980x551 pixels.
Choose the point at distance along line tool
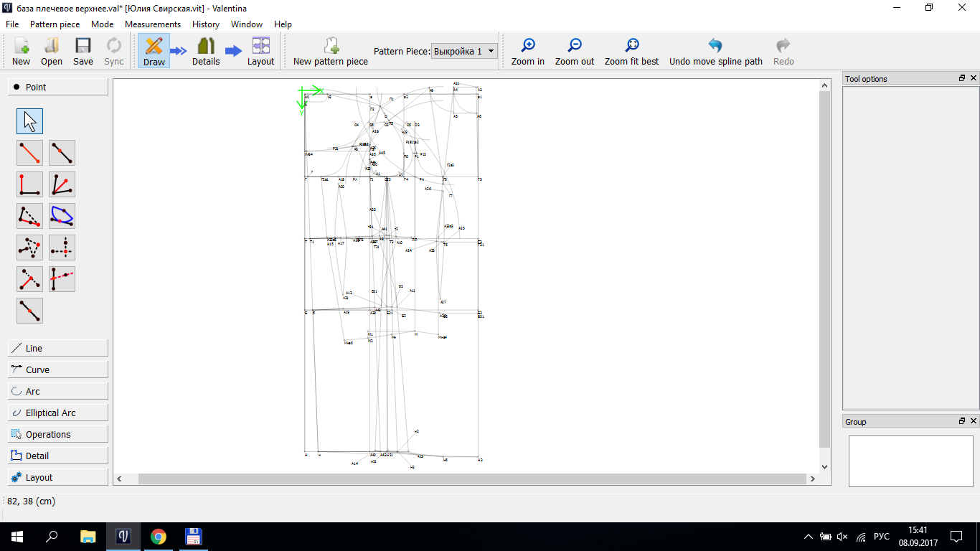(62, 153)
